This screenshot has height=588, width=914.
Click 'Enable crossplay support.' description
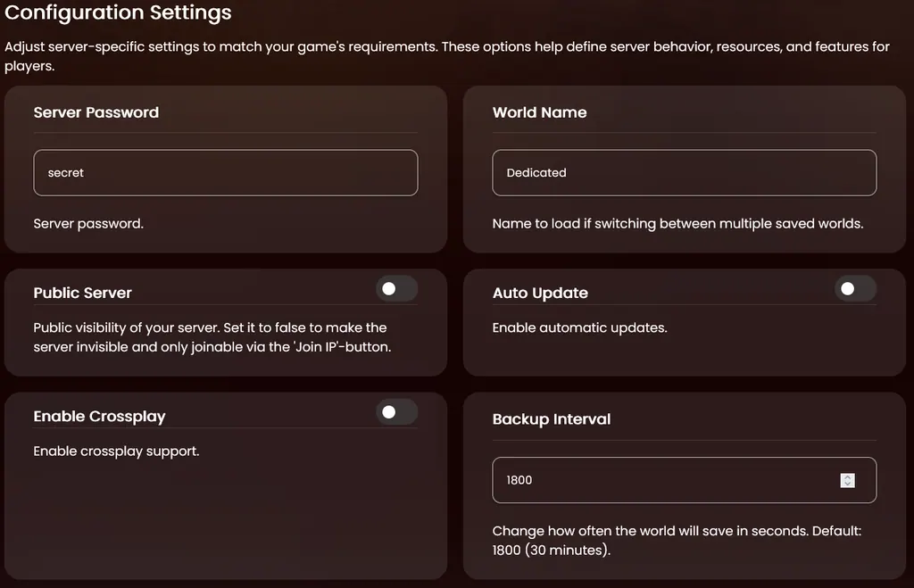point(117,451)
